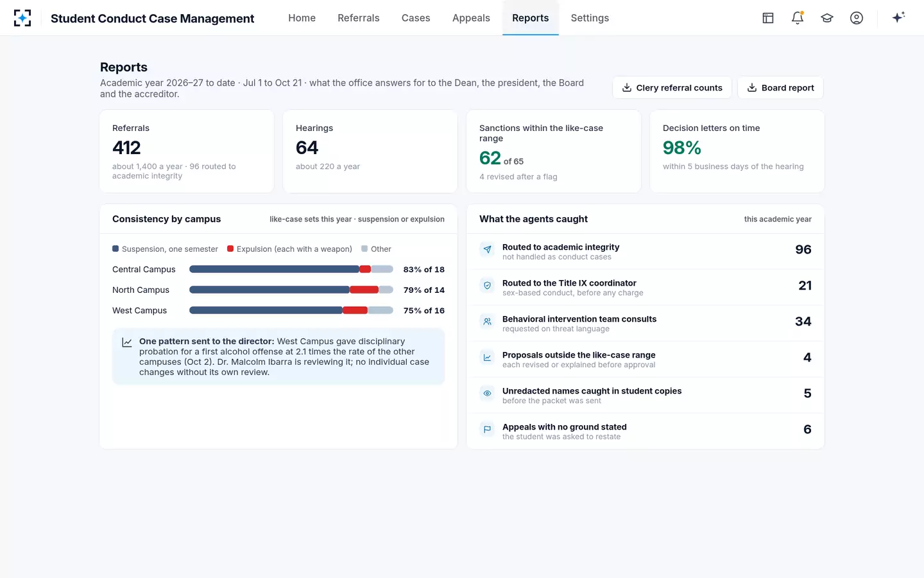Click the paper-plane icon for academic integrity

pyautogui.click(x=487, y=249)
